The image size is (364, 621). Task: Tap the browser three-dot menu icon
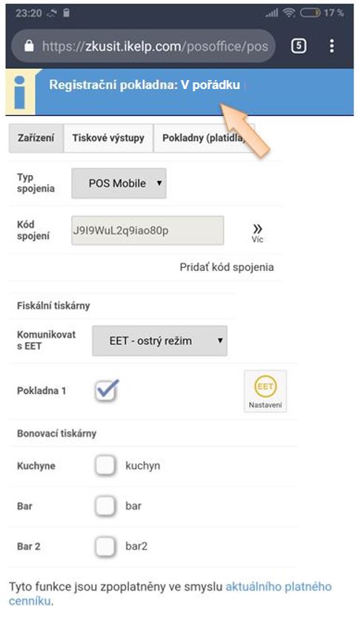coord(332,46)
